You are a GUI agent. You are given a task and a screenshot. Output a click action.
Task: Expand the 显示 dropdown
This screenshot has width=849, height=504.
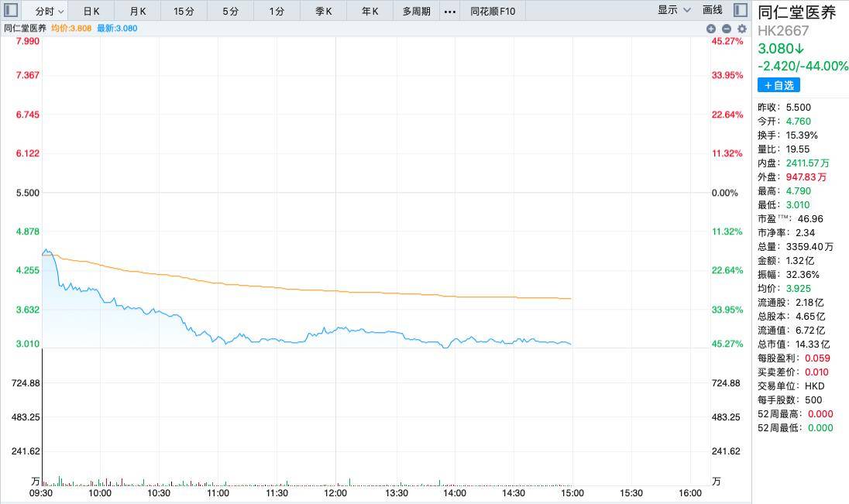coord(674,10)
